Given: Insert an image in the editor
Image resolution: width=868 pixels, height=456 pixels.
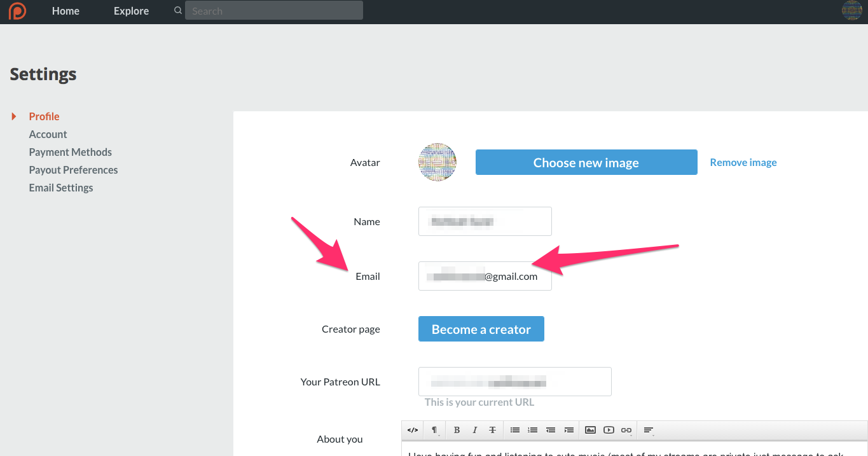Looking at the screenshot, I should coord(590,430).
